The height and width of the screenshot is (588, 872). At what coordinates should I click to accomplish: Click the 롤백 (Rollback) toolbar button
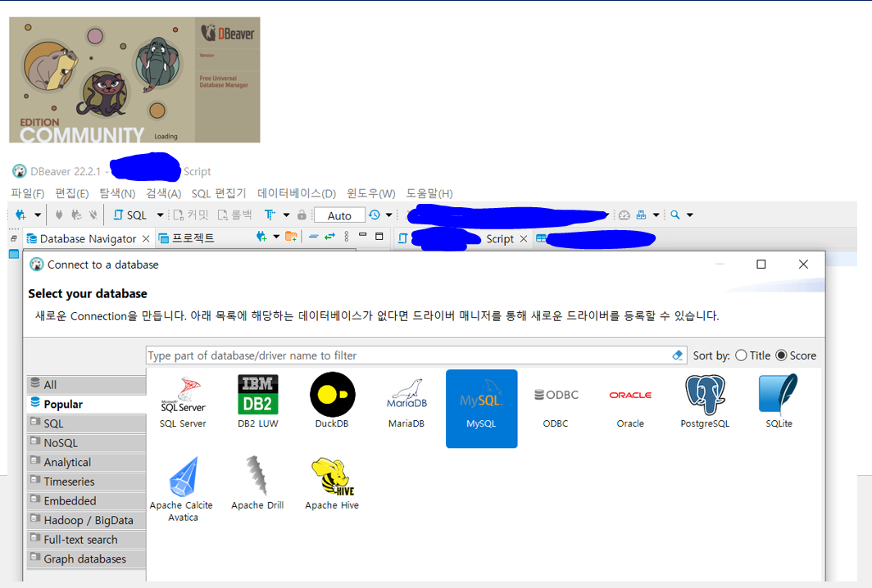pos(234,215)
